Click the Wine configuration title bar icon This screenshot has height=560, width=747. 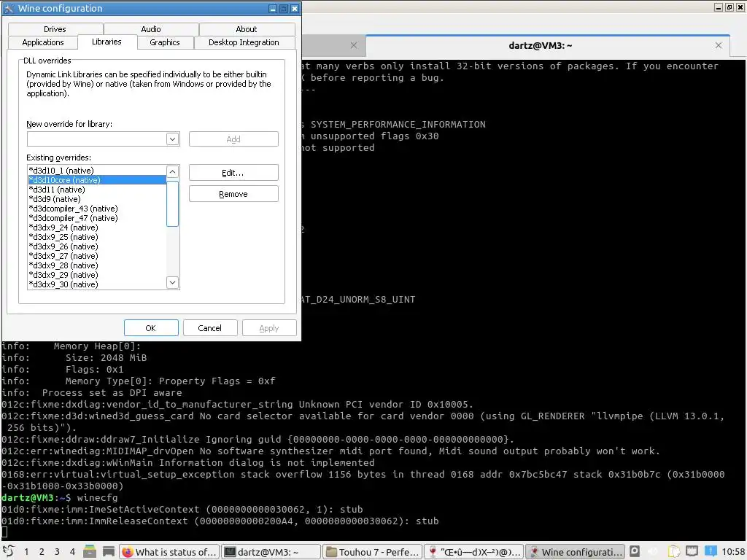[x=9, y=9]
